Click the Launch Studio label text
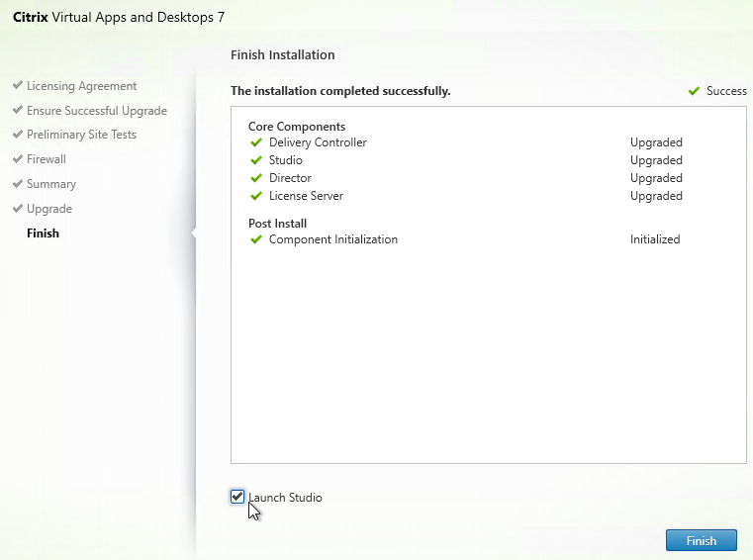Image resolution: width=753 pixels, height=560 pixels. click(285, 498)
